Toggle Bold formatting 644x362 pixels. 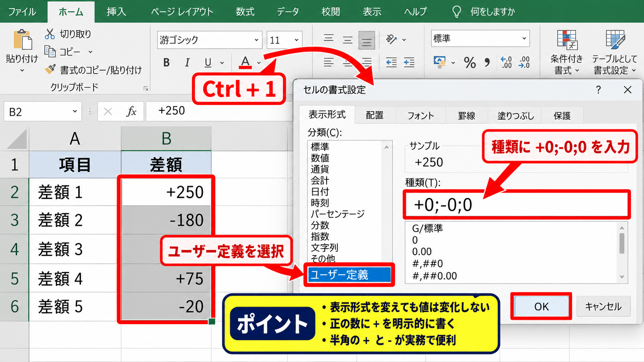point(166,62)
